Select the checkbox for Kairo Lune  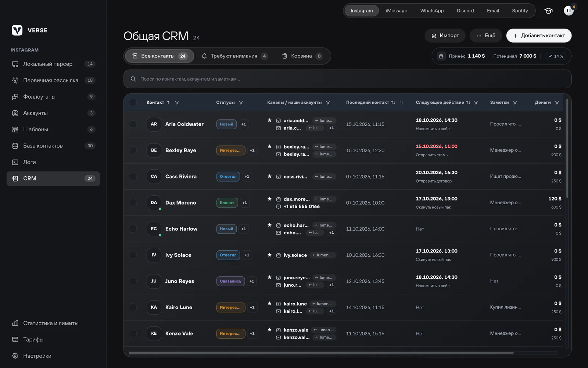133,307
